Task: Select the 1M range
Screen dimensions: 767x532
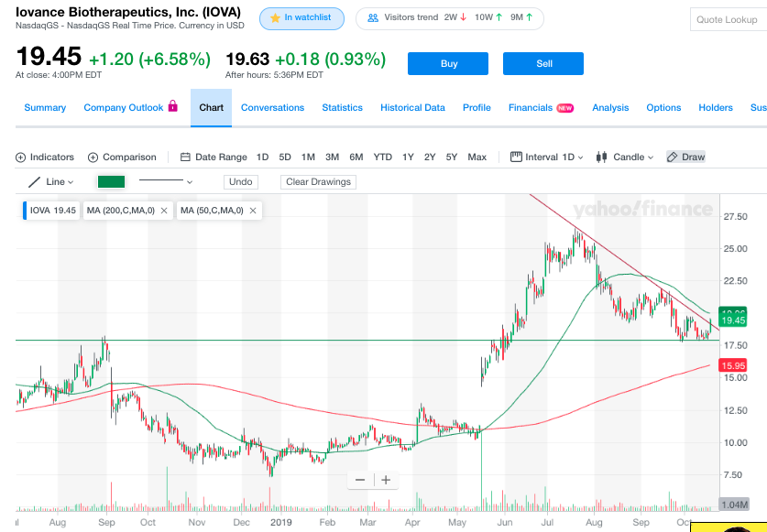Action: pyautogui.click(x=308, y=157)
